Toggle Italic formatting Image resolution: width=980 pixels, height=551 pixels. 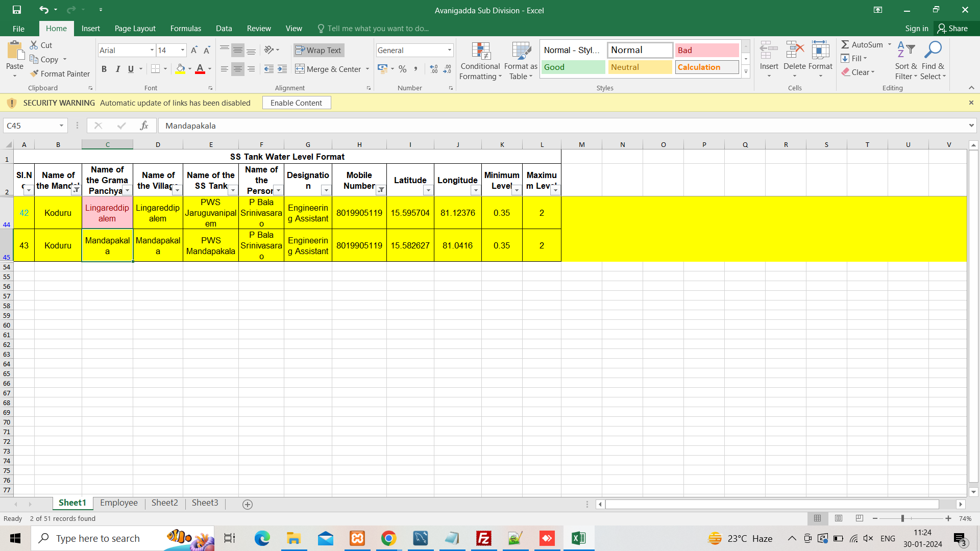click(118, 69)
